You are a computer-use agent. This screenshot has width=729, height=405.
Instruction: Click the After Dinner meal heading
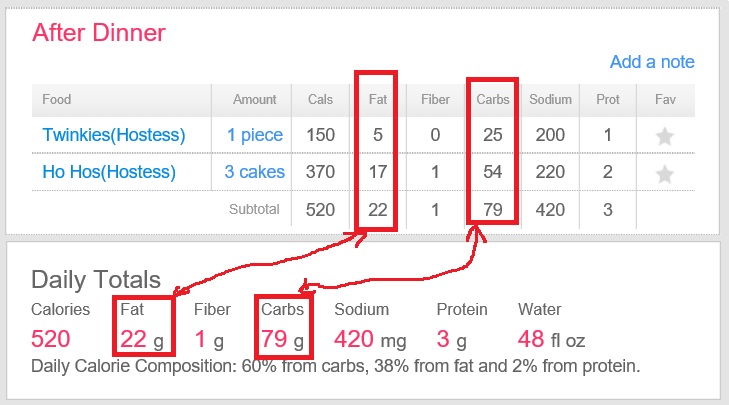tap(99, 32)
